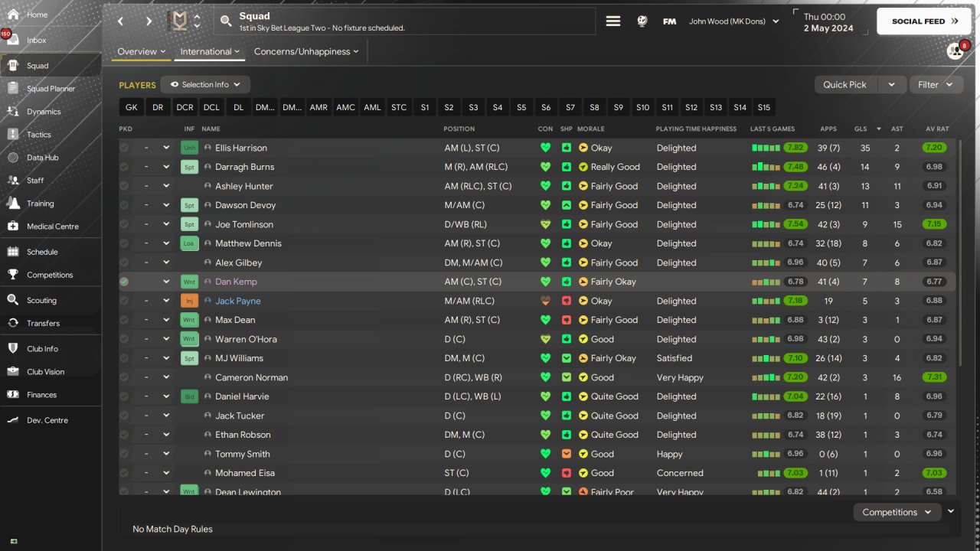The height and width of the screenshot is (551, 980).
Task: Toggle pick checkbox for Ashley Hunter
Action: tap(124, 186)
